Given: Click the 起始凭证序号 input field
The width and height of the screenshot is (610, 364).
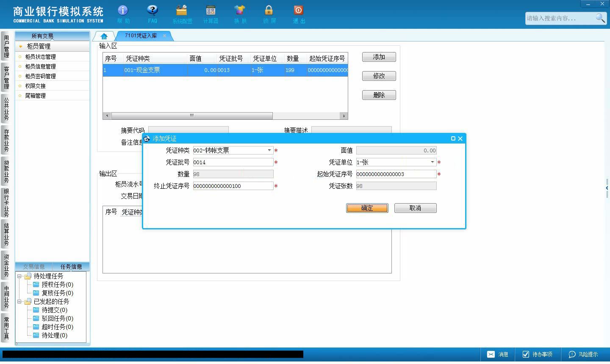Looking at the screenshot, I should tap(396, 174).
